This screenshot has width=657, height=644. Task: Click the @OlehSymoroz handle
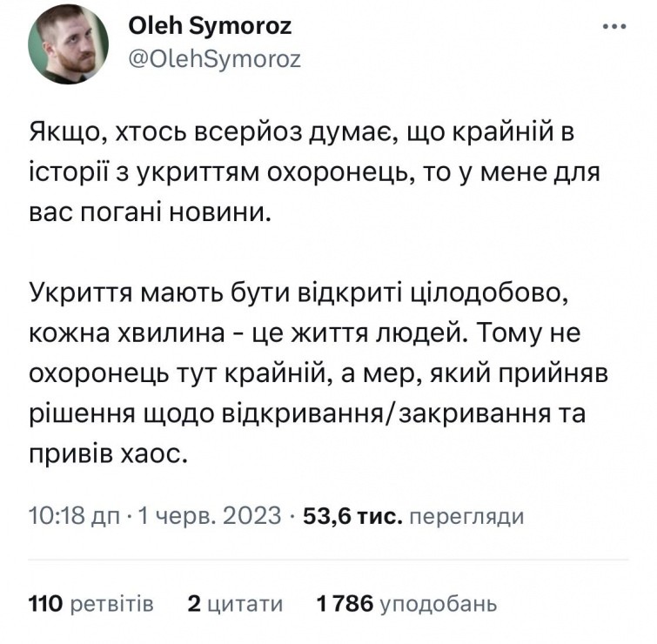pos(214,59)
